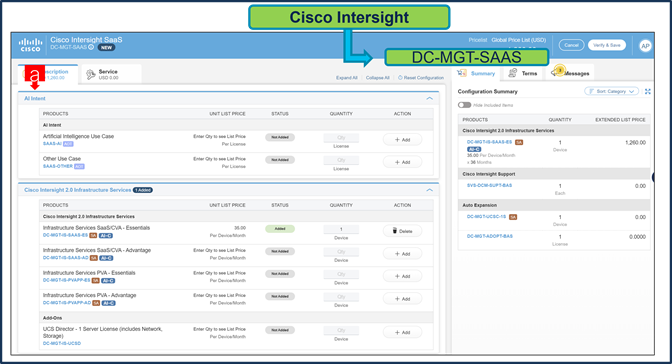Image resolution: width=672 pixels, height=364 pixels.
Task: Add Other Use Case license
Action: click(402, 162)
